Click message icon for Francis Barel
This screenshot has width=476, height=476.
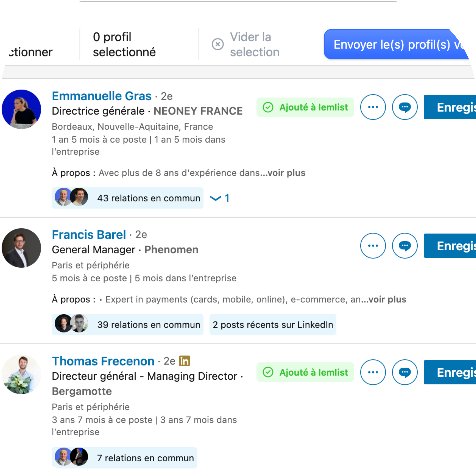(405, 246)
